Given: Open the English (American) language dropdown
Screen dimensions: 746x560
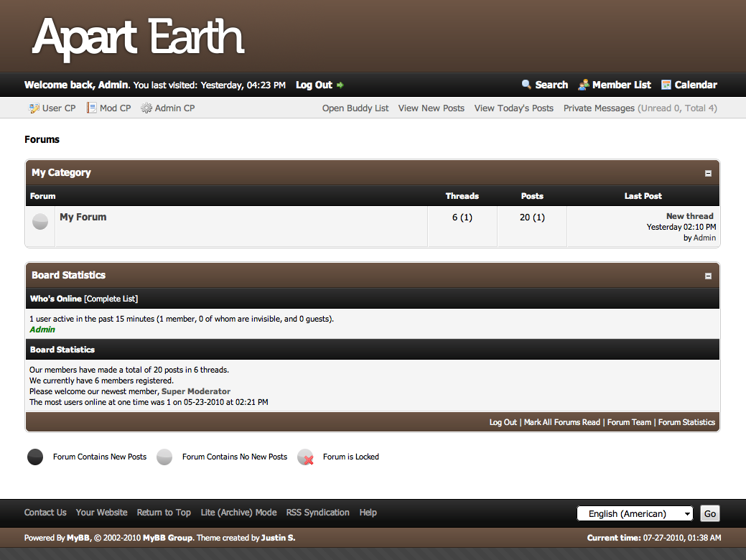Looking at the screenshot, I should coord(635,513).
